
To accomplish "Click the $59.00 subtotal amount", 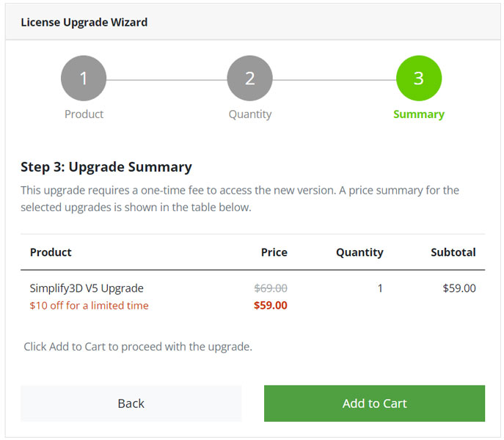I will point(459,288).
